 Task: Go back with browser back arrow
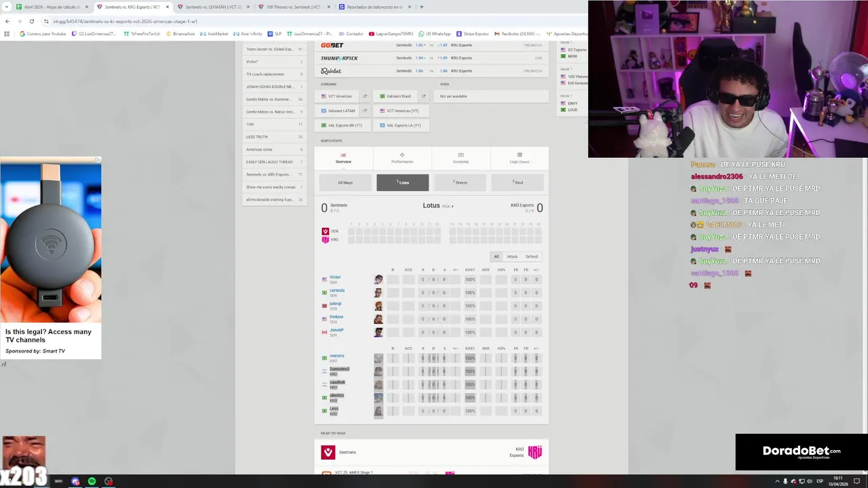[x=7, y=21]
